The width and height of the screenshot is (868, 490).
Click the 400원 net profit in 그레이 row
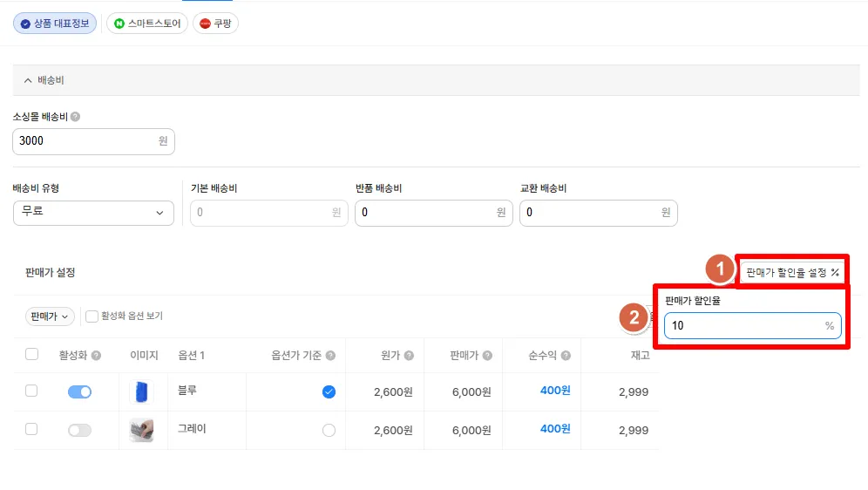[555, 429]
